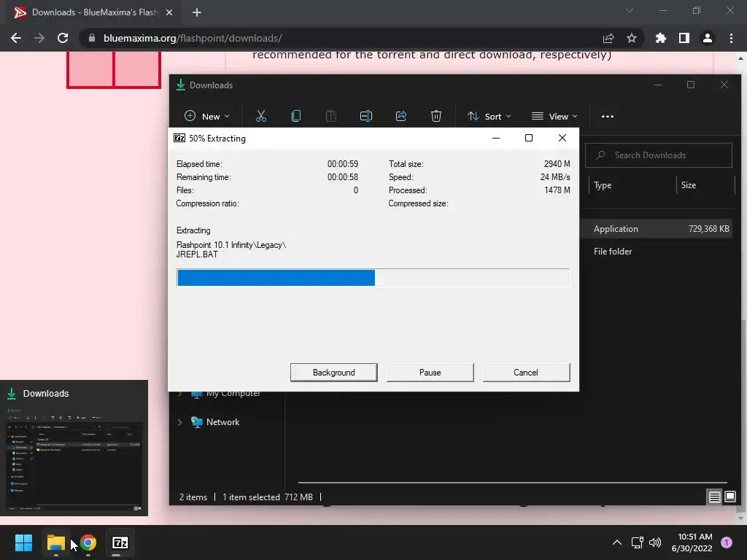Image resolution: width=747 pixels, height=560 pixels.
Task: Click the Rename icon in Explorer toolbar
Action: (366, 116)
